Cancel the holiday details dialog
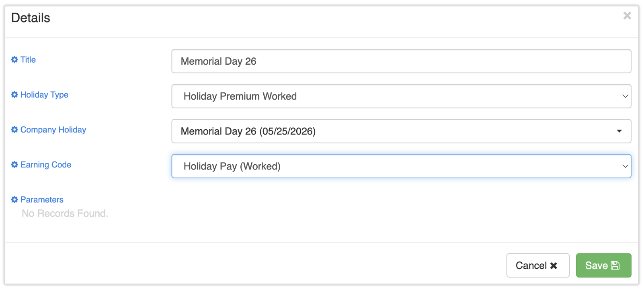The image size is (644, 290). coord(537,265)
